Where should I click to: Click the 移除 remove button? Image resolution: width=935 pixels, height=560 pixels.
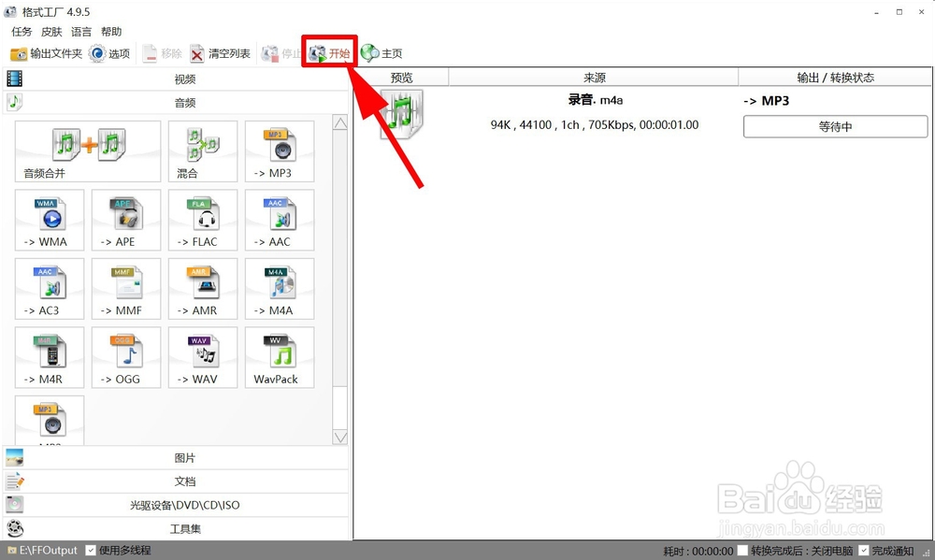tap(162, 53)
